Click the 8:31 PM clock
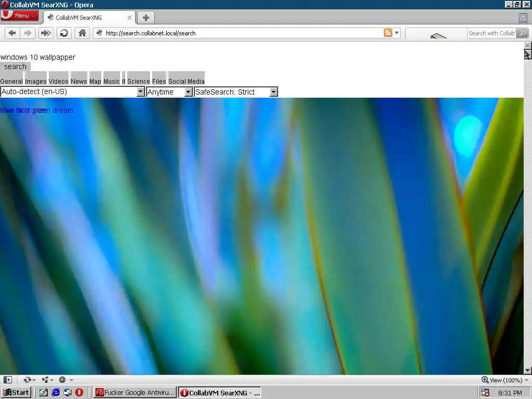 click(510, 393)
